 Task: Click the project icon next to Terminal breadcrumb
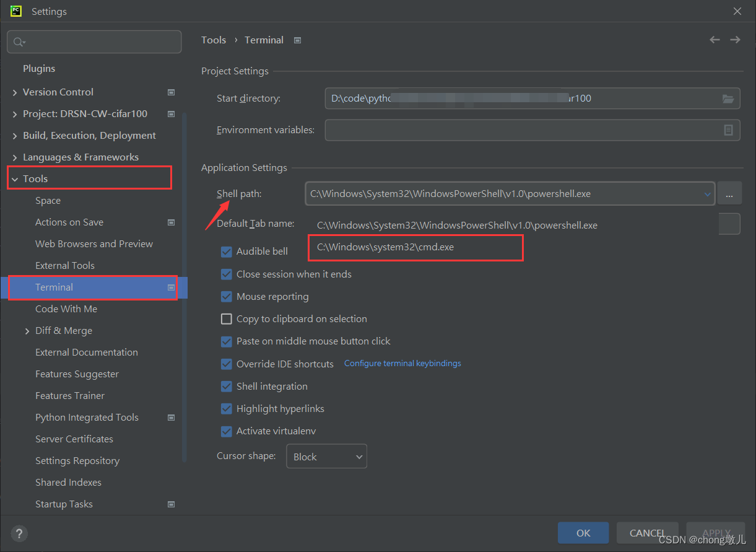click(298, 40)
